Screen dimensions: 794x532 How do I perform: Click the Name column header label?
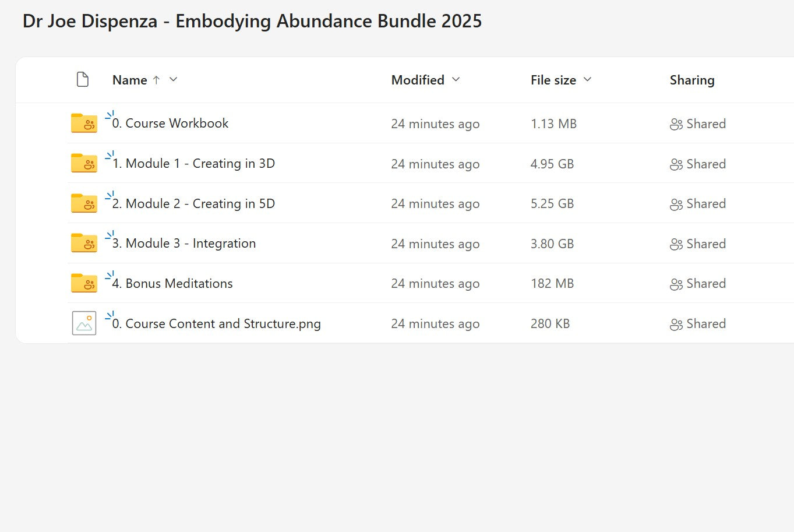[129, 80]
